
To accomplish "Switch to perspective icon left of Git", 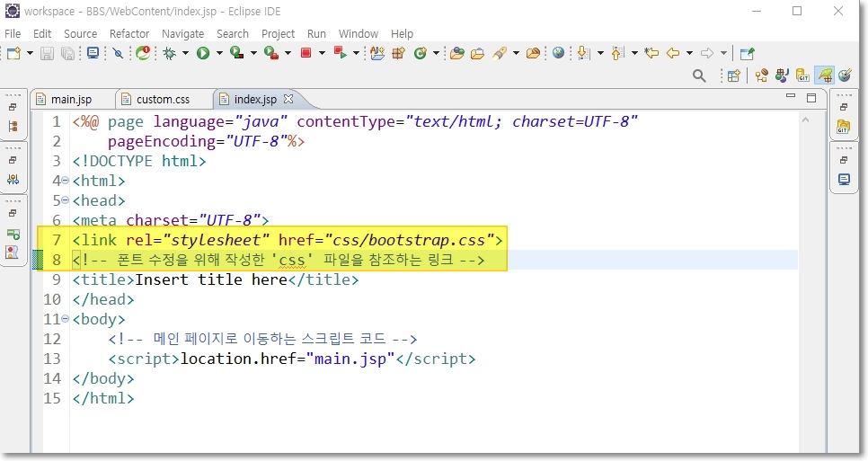I will tap(782, 75).
